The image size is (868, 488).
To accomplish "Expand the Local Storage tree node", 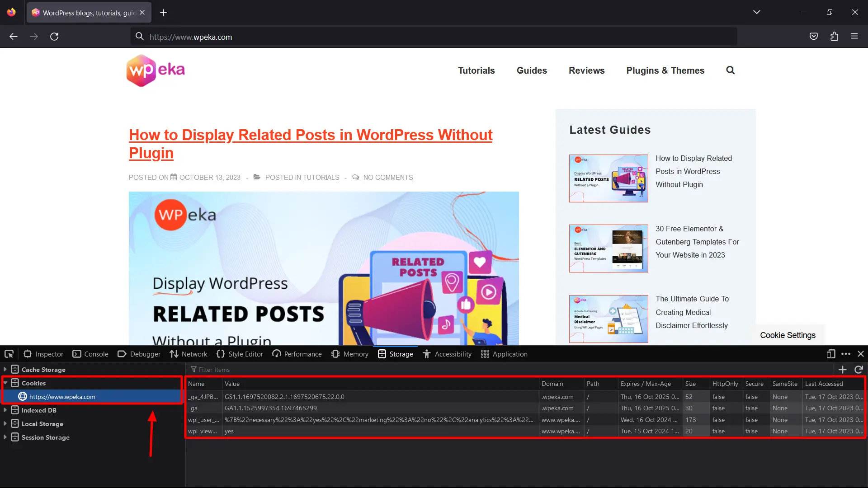I will 5,423.
